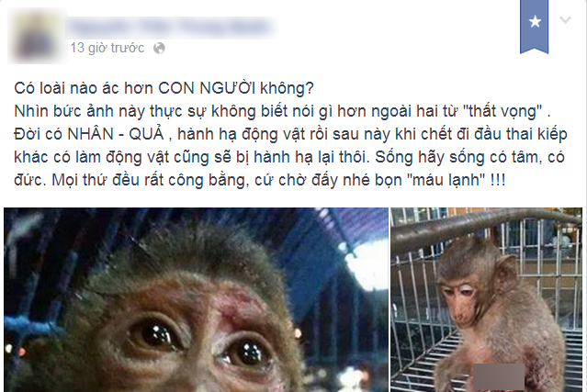Visit the blurred poster name link
Viewport: 587px width, 392px height.
click(x=172, y=28)
